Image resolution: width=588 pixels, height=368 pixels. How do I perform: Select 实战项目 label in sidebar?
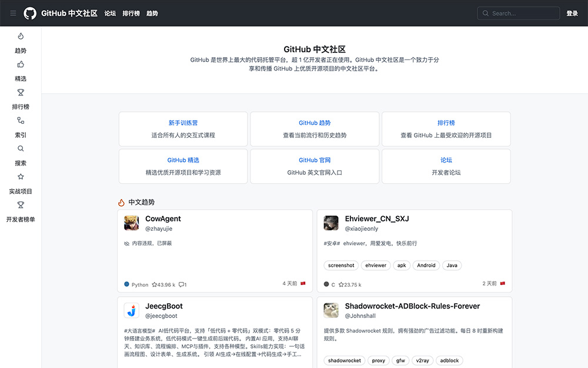click(x=21, y=191)
